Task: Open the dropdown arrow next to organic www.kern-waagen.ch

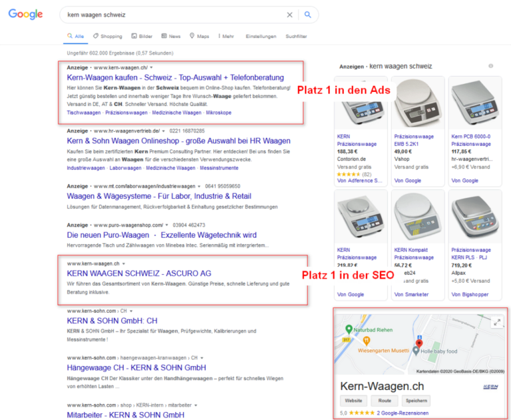Action: [124, 264]
